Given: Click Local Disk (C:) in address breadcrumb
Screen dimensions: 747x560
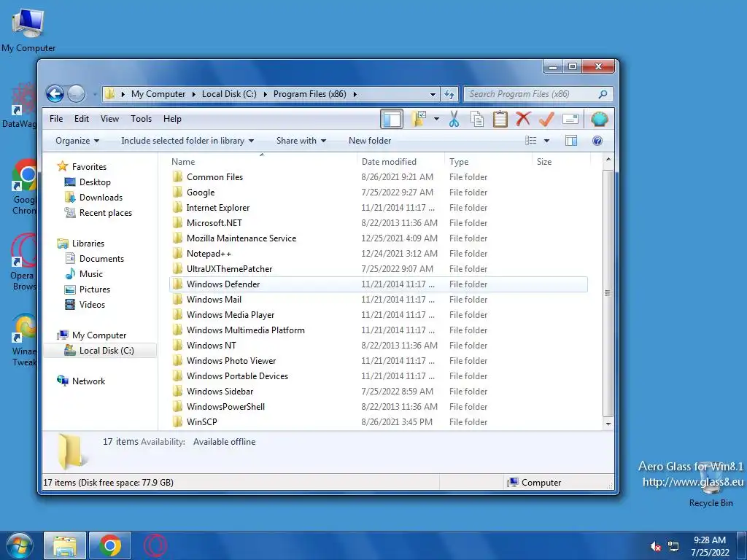Looking at the screenshot, I should 229,94.
